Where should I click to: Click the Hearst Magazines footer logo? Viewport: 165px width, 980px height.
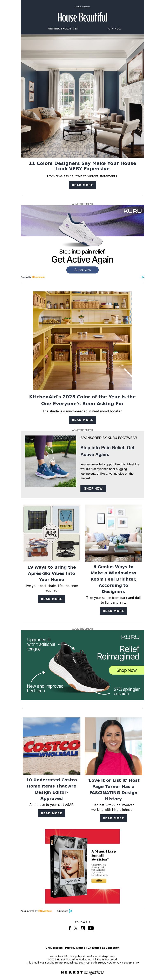82,972
